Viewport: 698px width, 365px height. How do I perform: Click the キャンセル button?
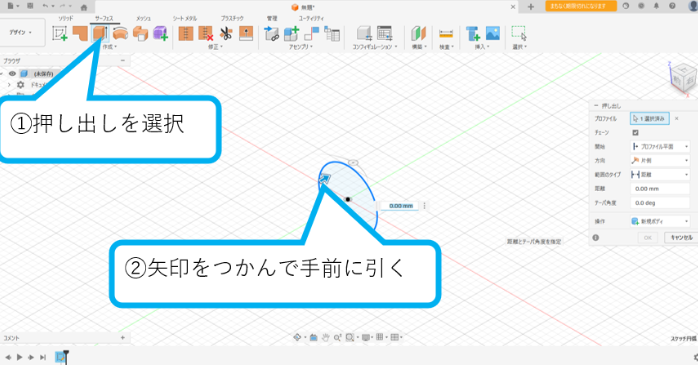[x=681, y=238]
